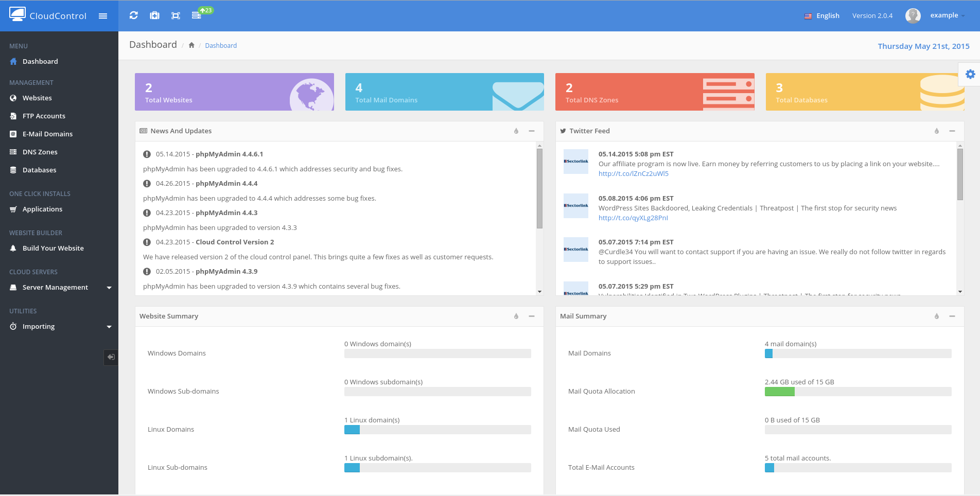Click the color drop icon on Website Summary
The image size is (980, 496).
516,316
